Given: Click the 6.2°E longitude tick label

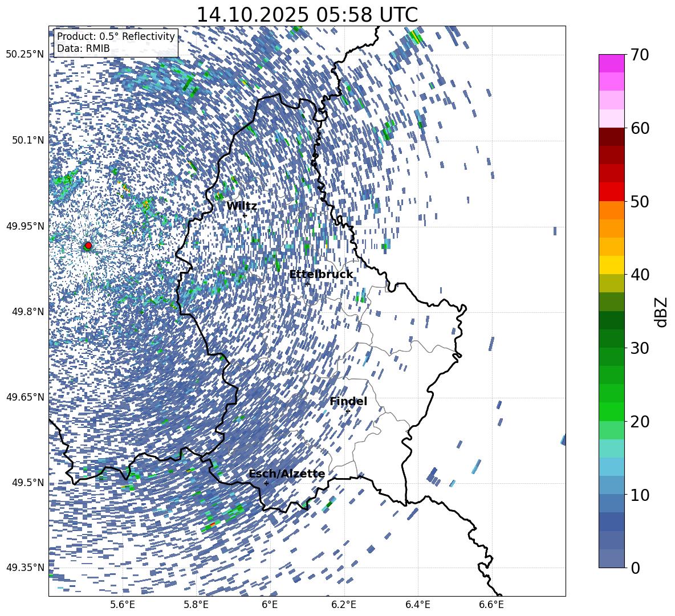Looking at the screenshot, I should pos(344,605).
